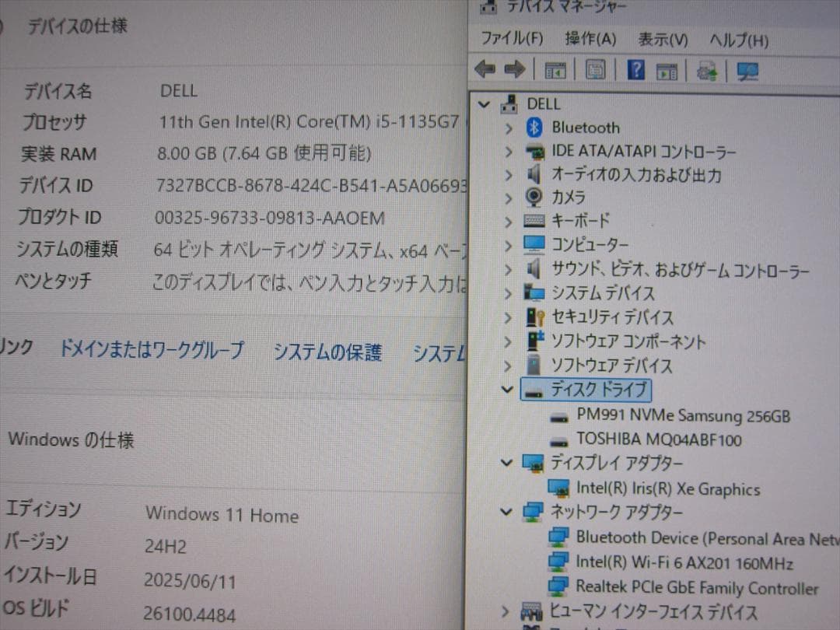Collapse the DELL root node

tap(484, 103)
